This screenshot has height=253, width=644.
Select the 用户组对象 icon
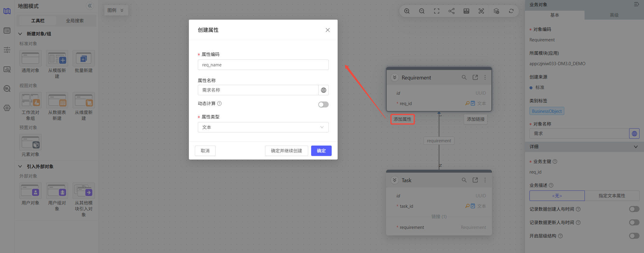(57, 191)
